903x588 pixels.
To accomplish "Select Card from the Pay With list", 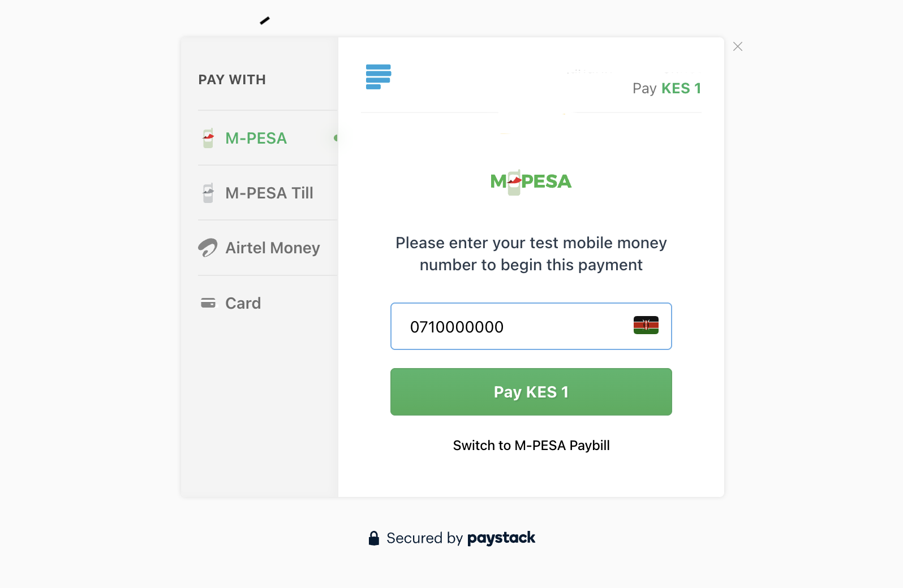I will [242, 302].
